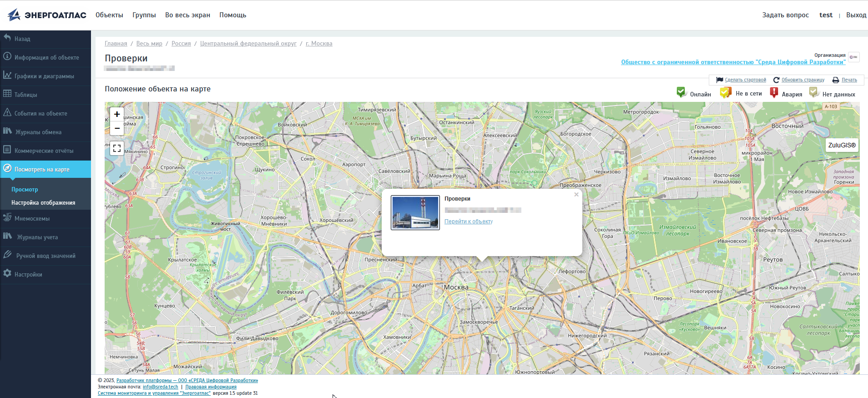Collapse Посмотреть на карте sidebar section

click(42, 169)
